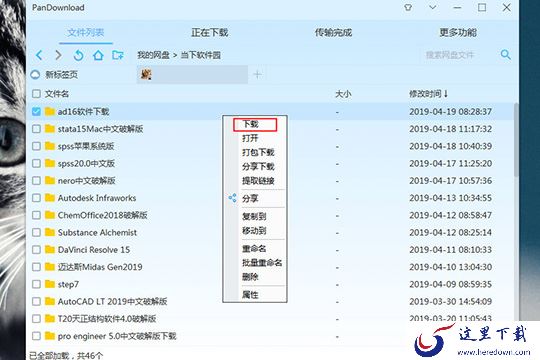The width and height of the screenshot is (540, 360).
Task: Sort by the 文件名 column header
Action: (x=57, y=94)
